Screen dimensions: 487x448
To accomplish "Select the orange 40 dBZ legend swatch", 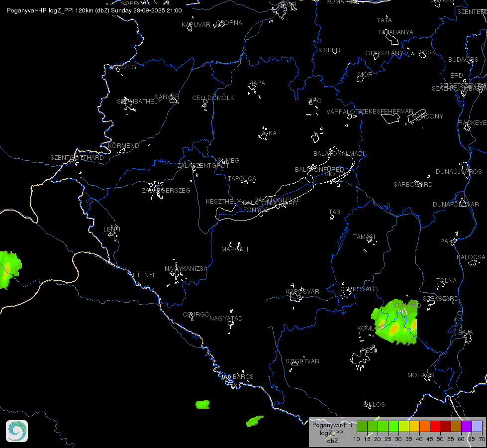I will pyautogui.click(x=425, y=426).
